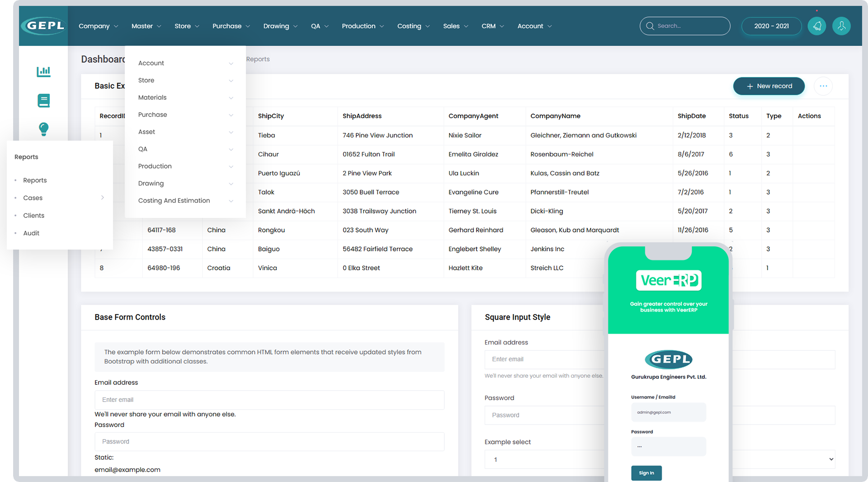The image size is (868, 482).
Task: Focus Password field in Square Input Style
Action: pyautogui.click(x=544, y=415)
